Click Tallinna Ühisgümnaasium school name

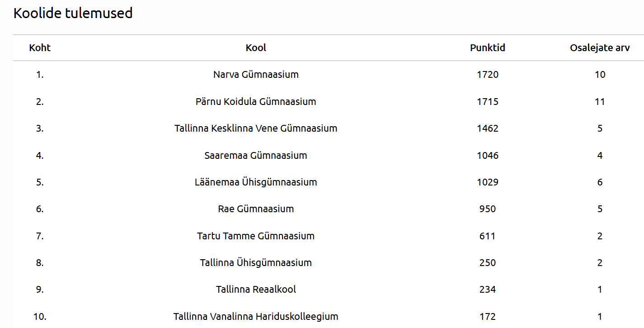(x=256, y=263)
